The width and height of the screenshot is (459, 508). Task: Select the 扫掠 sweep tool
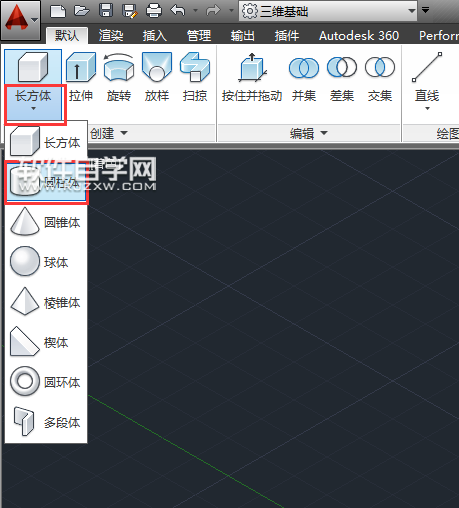pos(195,77)
